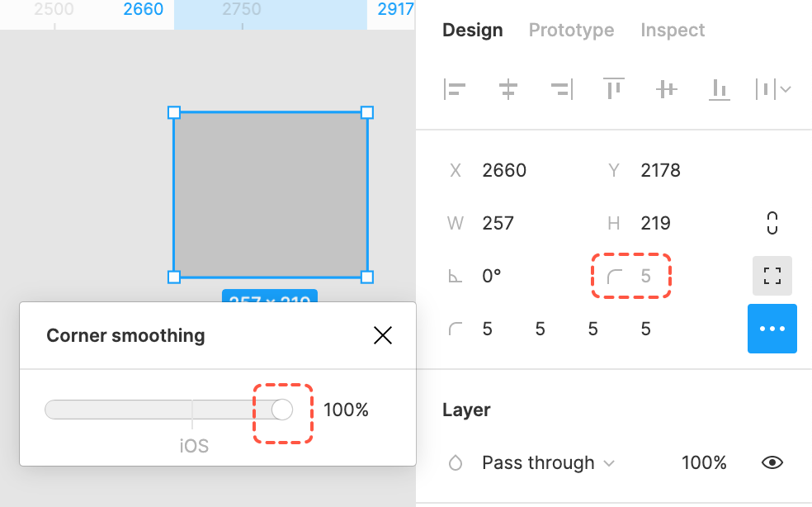Screen dimensions: 812x507
Task: Select the align bottom edges icon
Action: (719, 89)
